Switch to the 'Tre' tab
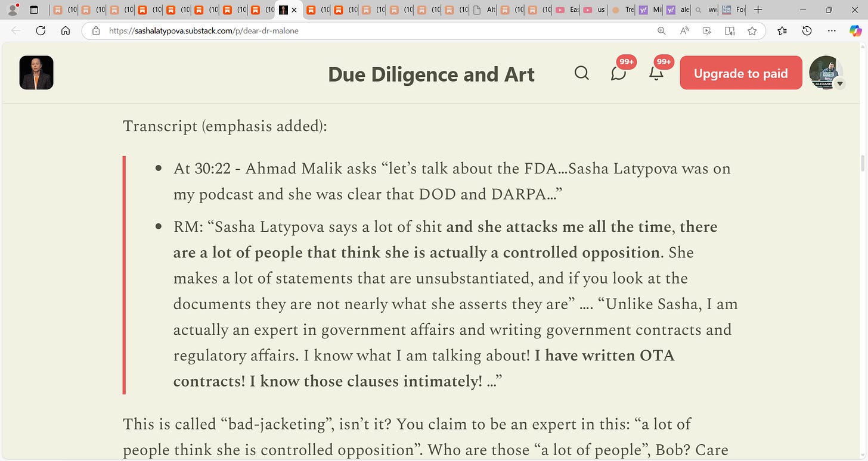 623,10
